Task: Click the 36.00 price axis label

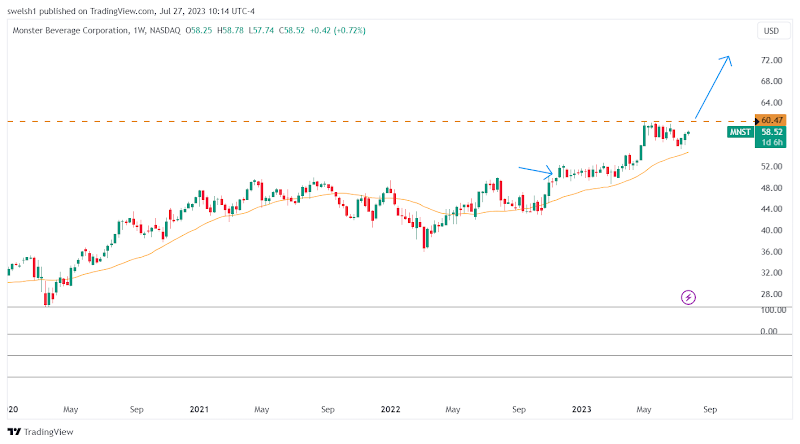Action: [771, 252]
